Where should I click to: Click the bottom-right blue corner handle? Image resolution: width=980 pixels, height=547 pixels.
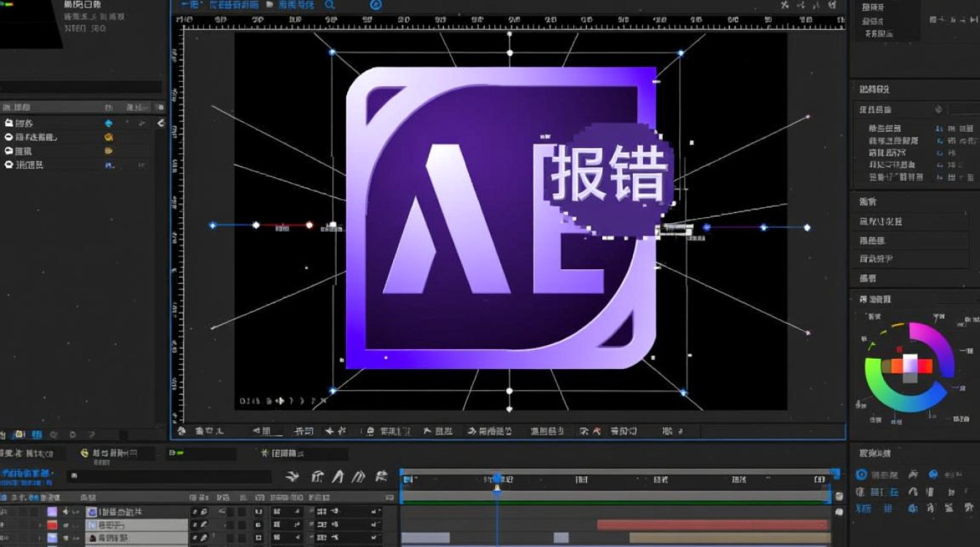pos(683,393)
